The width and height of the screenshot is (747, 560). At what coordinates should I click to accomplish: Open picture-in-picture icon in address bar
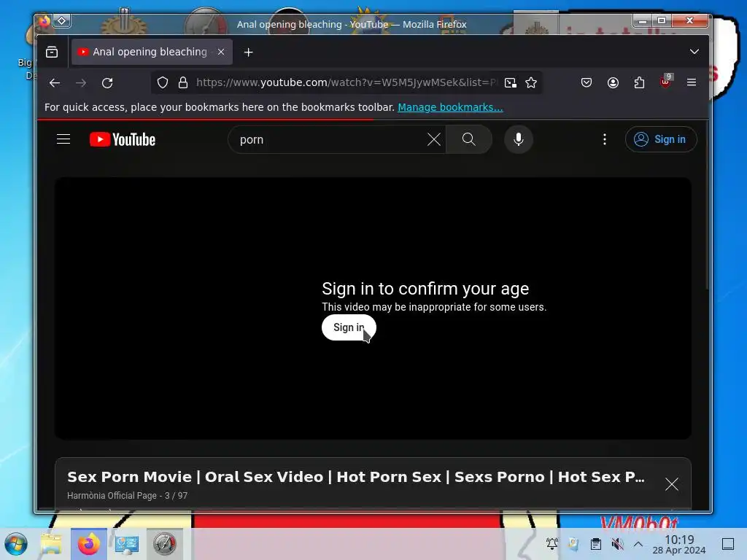[x=510, y=83]
